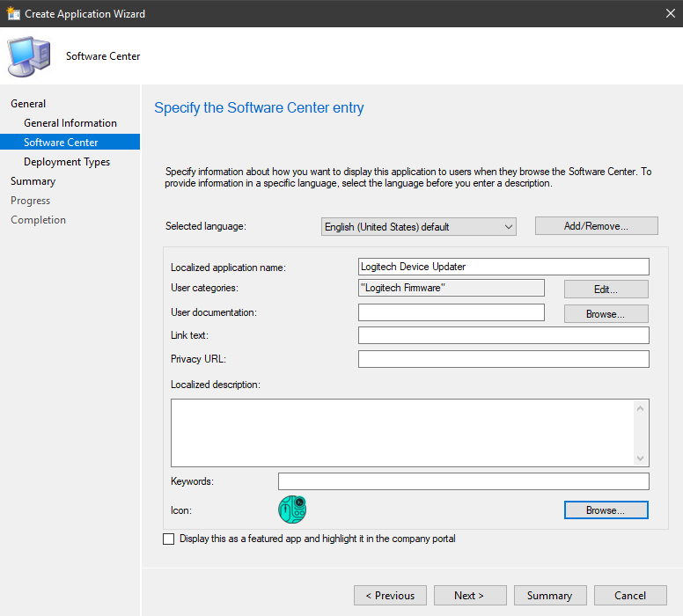
Task: Click the Localized application name field
Action: pos(503,267)
